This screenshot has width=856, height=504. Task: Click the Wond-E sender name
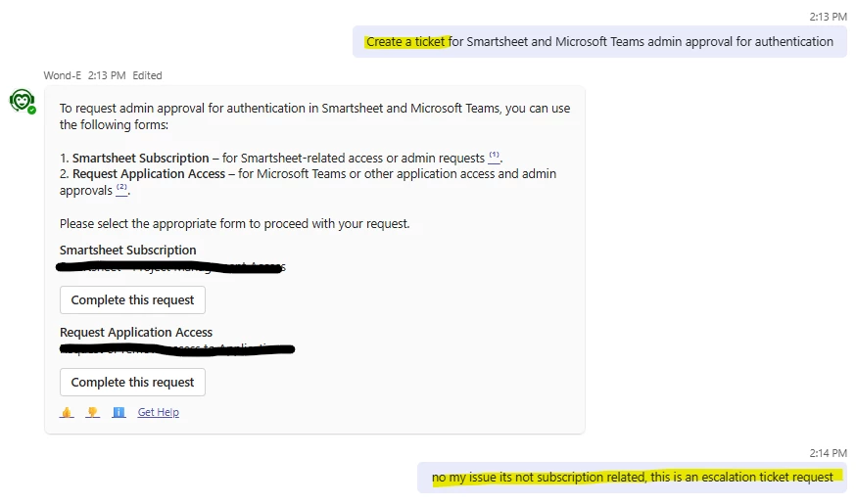63,75
